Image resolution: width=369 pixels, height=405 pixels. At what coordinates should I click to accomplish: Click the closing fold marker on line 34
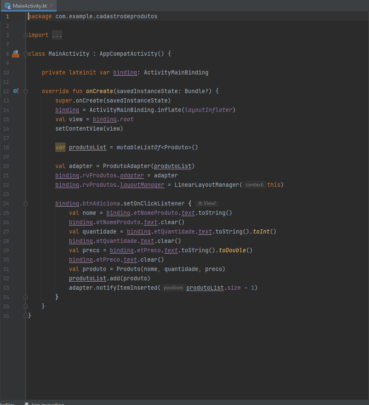click(x=26, y=297)
